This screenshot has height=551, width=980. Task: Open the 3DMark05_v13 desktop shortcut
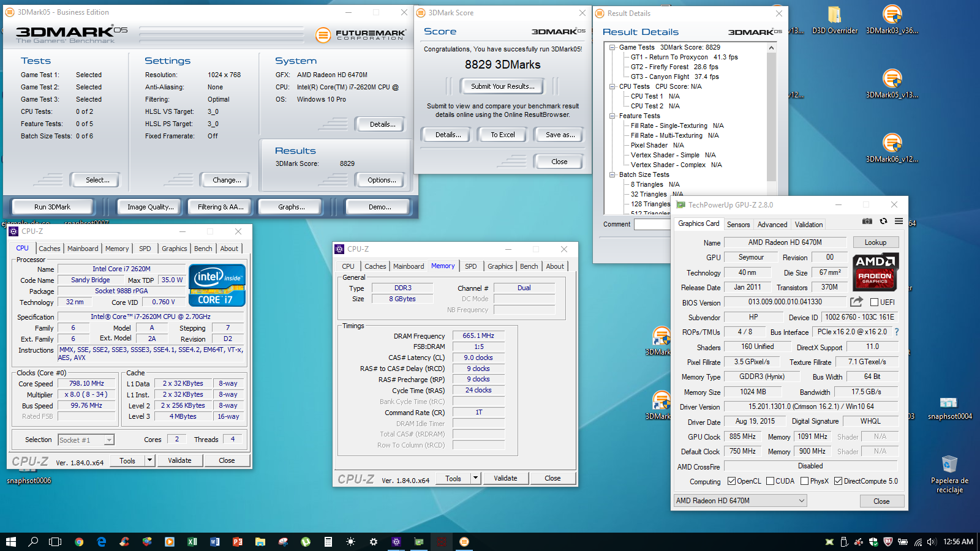(x=892, y=83)
